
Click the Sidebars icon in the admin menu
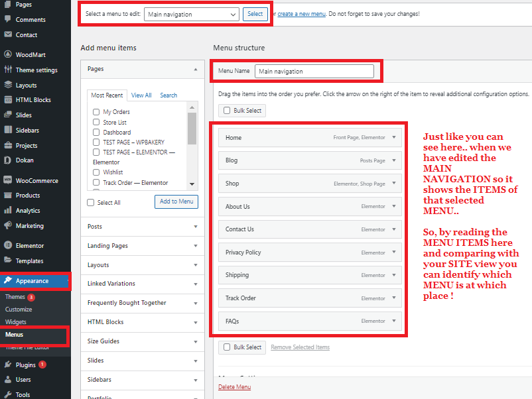tap(8, 130)
